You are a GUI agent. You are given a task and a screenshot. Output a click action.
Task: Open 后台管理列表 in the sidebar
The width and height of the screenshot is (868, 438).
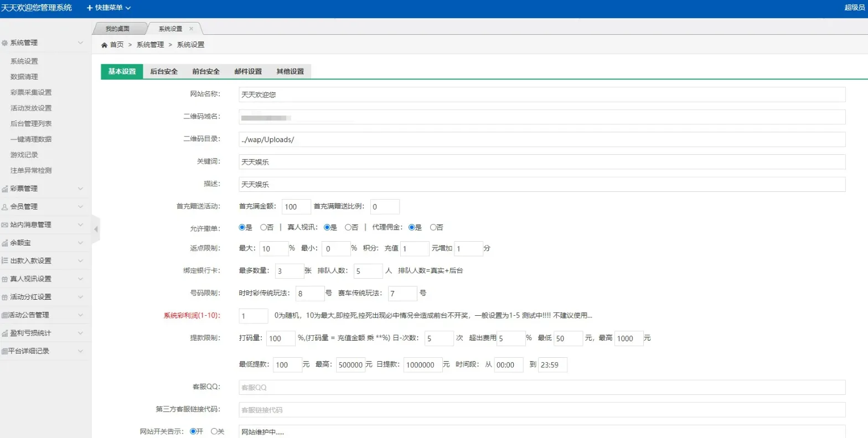coord(31,124)
